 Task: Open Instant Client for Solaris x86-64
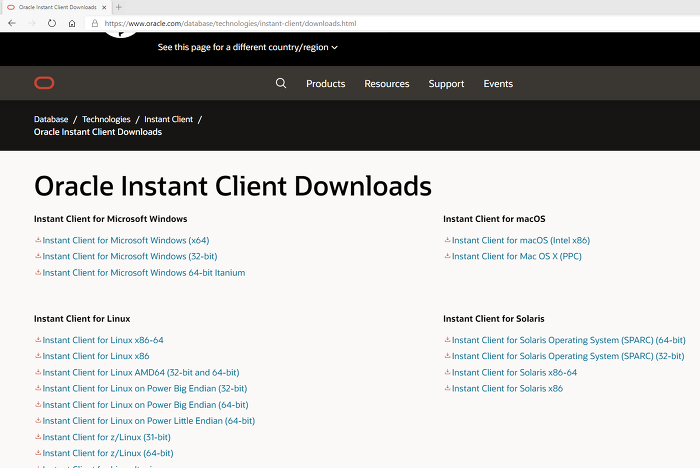(x=514, y=372)
